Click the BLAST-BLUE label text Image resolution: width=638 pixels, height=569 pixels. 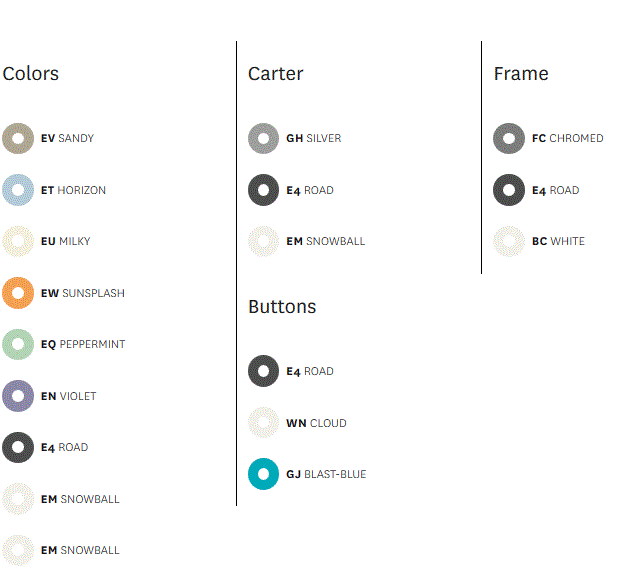(335, 475)
